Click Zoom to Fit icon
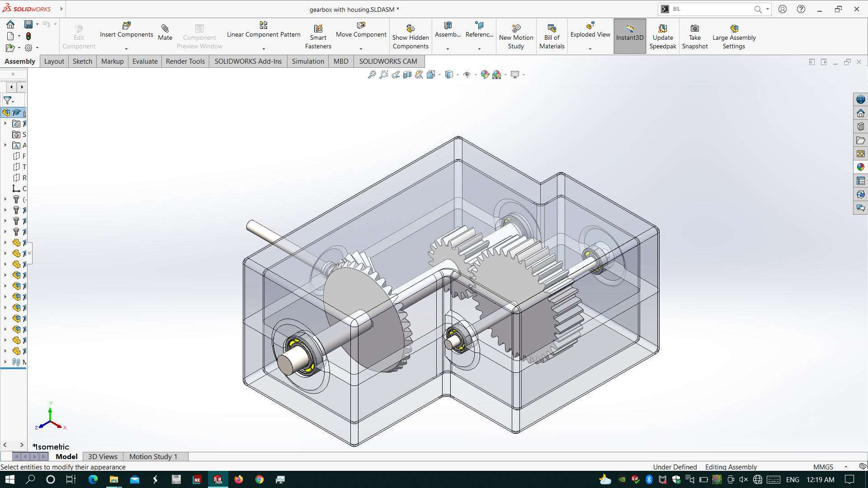868x488 pixels. (x=372, y=75)
